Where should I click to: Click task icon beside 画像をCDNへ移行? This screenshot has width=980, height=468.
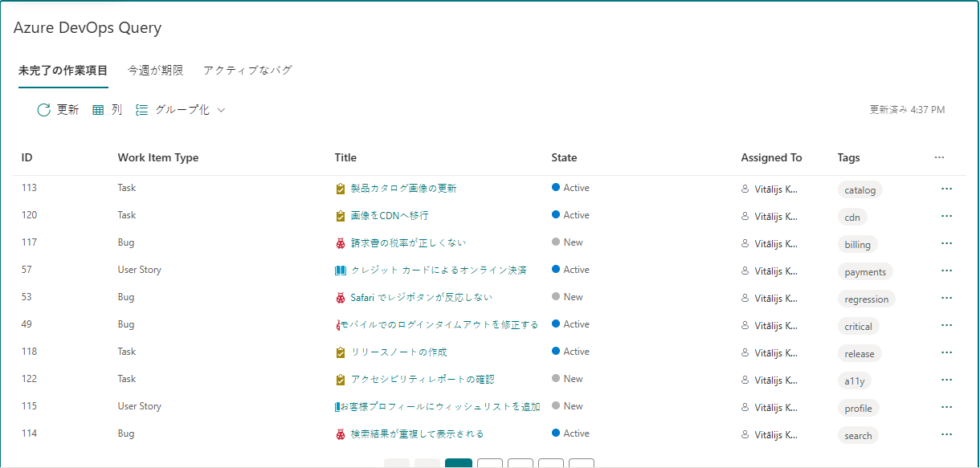341,216
